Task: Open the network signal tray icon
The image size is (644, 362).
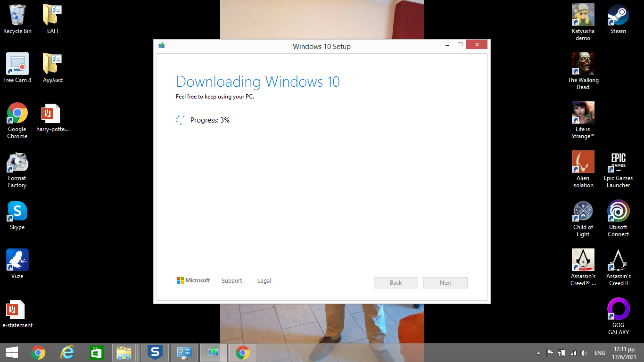Action: (573, 353)
